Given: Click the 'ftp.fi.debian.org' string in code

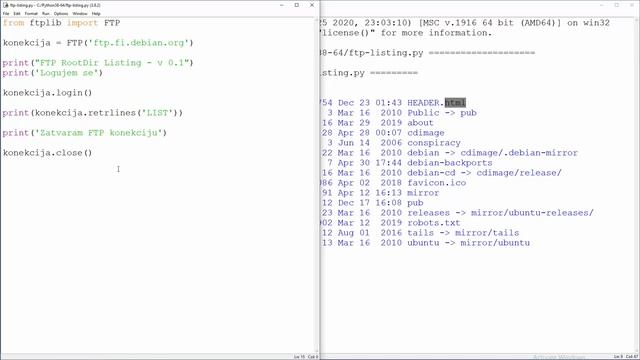Looking at the screenshot, I should click(139, 43).
